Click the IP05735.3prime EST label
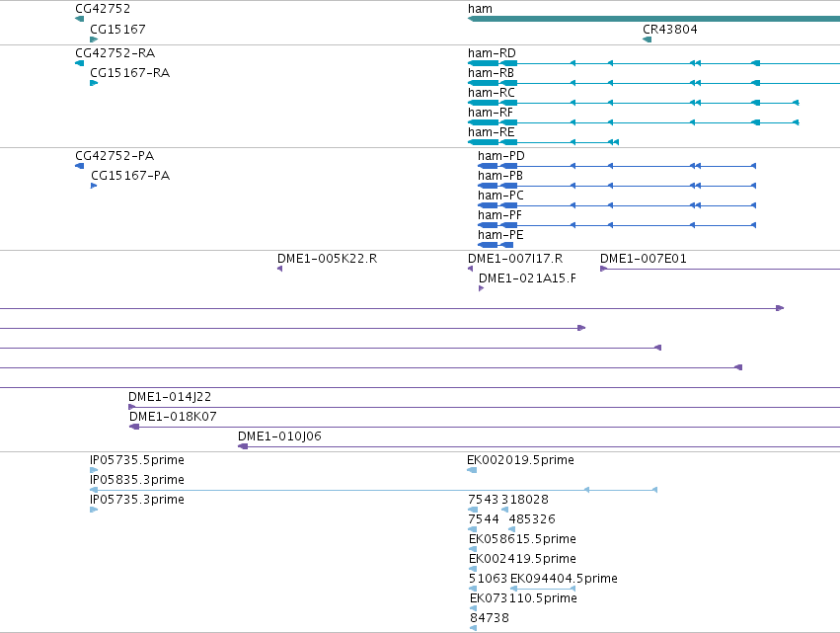Viewport: 840px width, 633px height. [x=137, y=500]
